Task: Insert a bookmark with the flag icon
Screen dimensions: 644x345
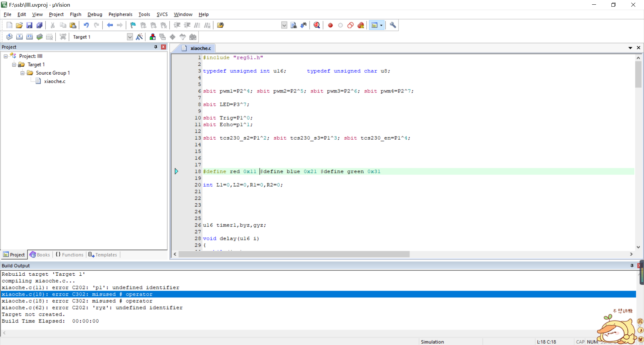Action: (133, 25)
